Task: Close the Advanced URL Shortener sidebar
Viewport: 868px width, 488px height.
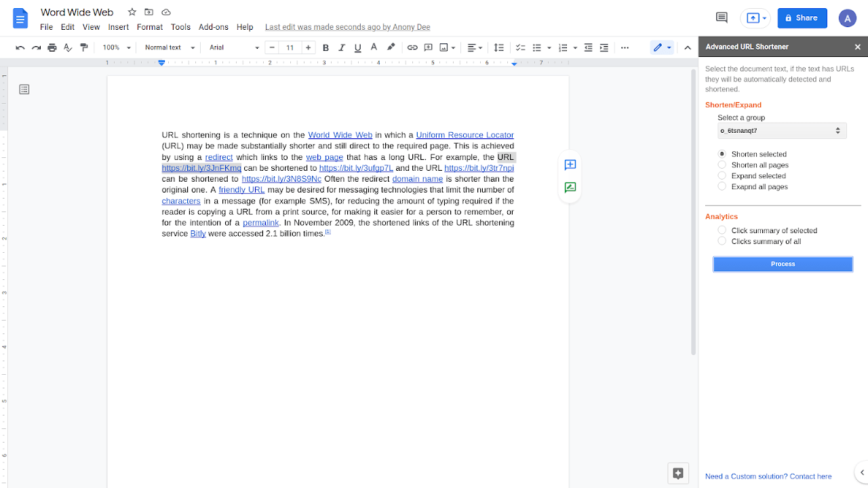Action: [858, 47]
